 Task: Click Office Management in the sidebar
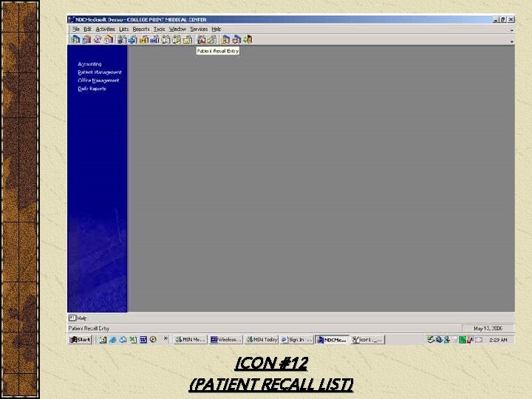pos(98,81)
